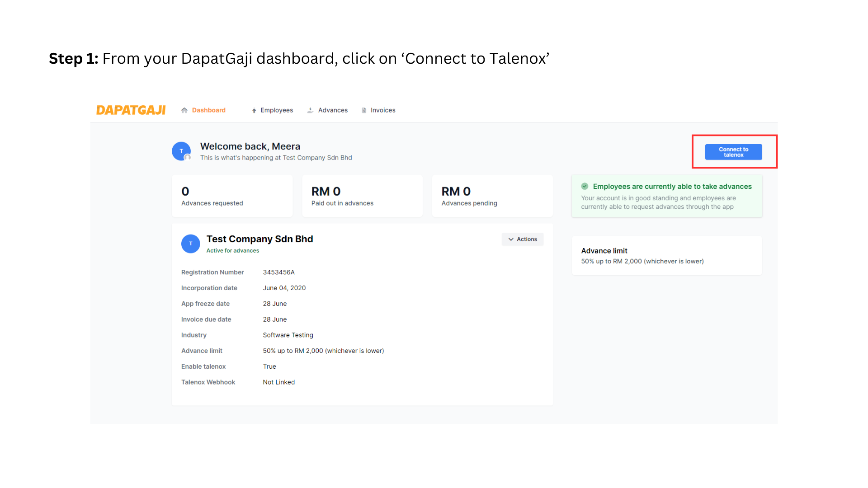Viewport: 868px width, 488px height.
Task: Click the DapatGaji logo
Action: click(131, 110)
